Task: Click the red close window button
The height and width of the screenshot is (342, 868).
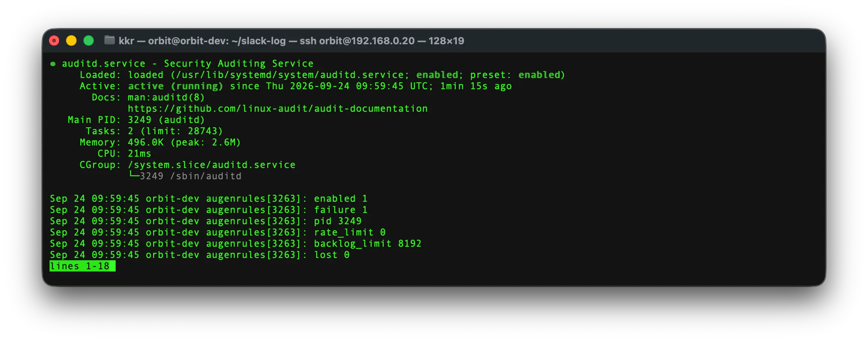Action: pyautogui.click(x=54, y=40)
